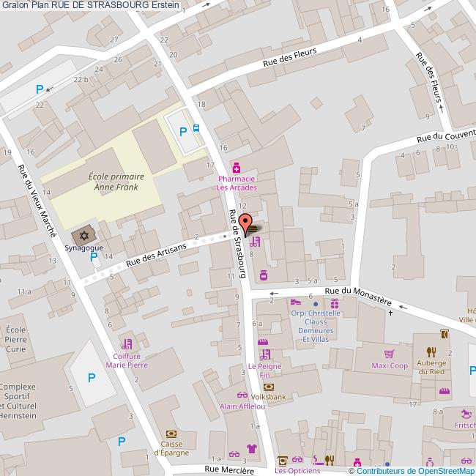Click the Auberge du Ried restaurant icon
The width and height of the screenshot is (476, 476).
point(432,353)
